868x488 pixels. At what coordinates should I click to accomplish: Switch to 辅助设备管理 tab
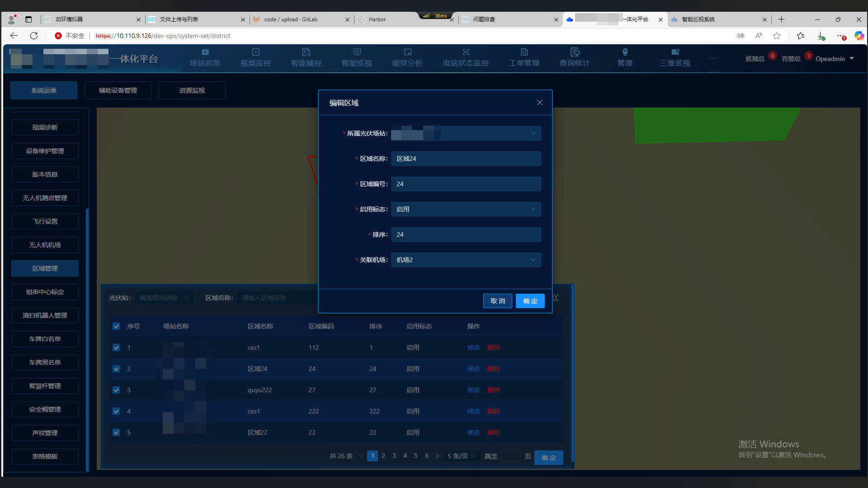pos(118,90)
